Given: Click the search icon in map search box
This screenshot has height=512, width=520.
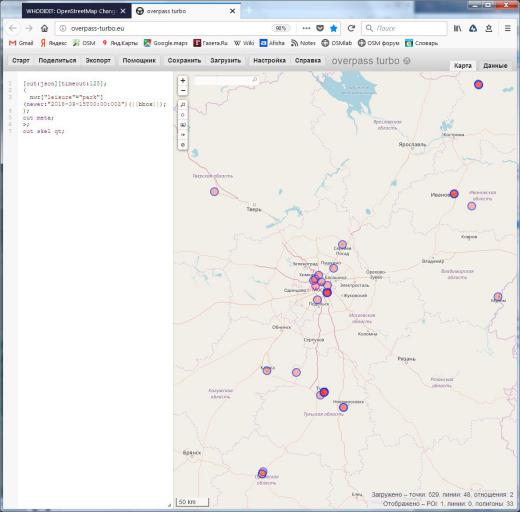Looking at the screenshot, I should [x=255, y=80].
